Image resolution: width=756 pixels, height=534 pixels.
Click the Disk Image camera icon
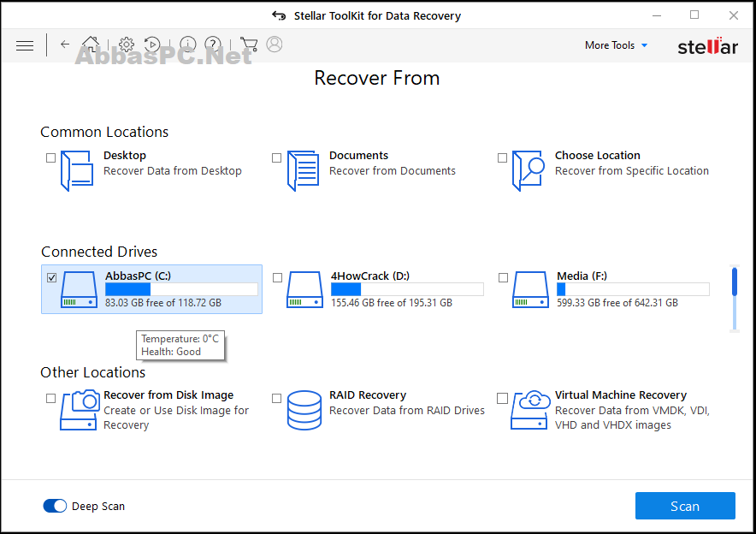pos(79,410)
